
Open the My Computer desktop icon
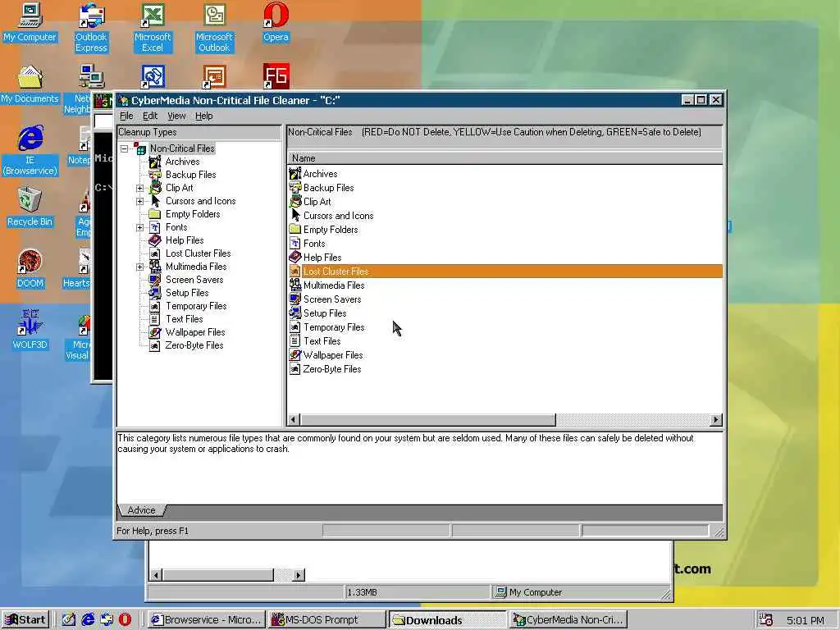tap(30, 22)
